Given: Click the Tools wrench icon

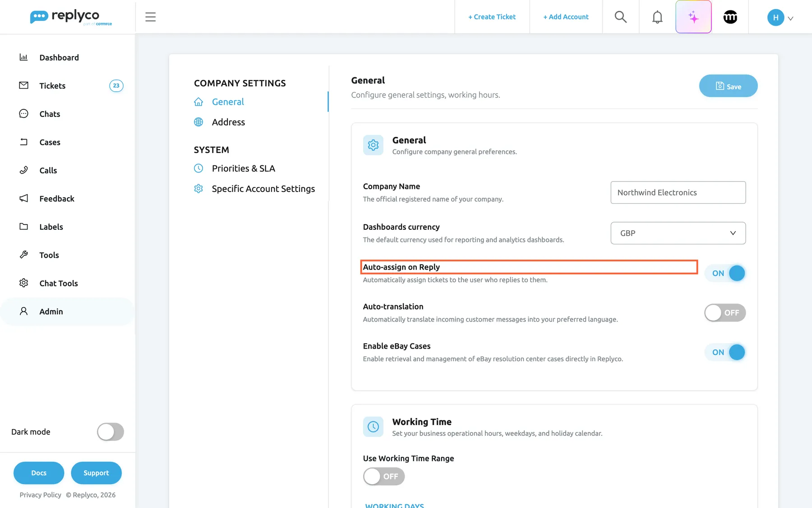Looking at the screenshot, I should [x=24, y=255].
